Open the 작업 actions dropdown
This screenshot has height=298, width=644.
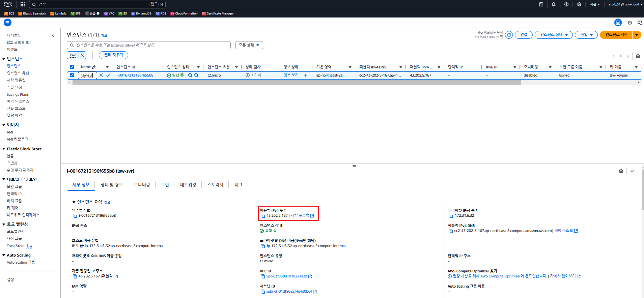pyautogui.click(x=586, y=35)
